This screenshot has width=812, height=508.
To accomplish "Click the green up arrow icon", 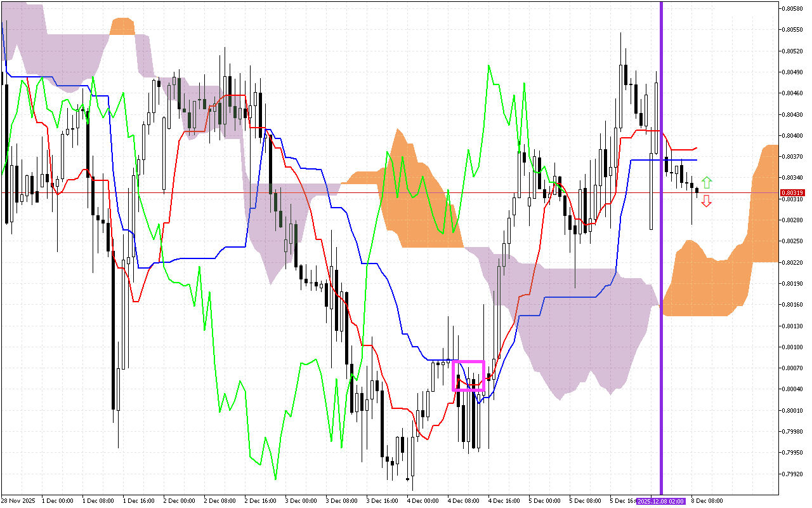I will (x=707, y=183).
